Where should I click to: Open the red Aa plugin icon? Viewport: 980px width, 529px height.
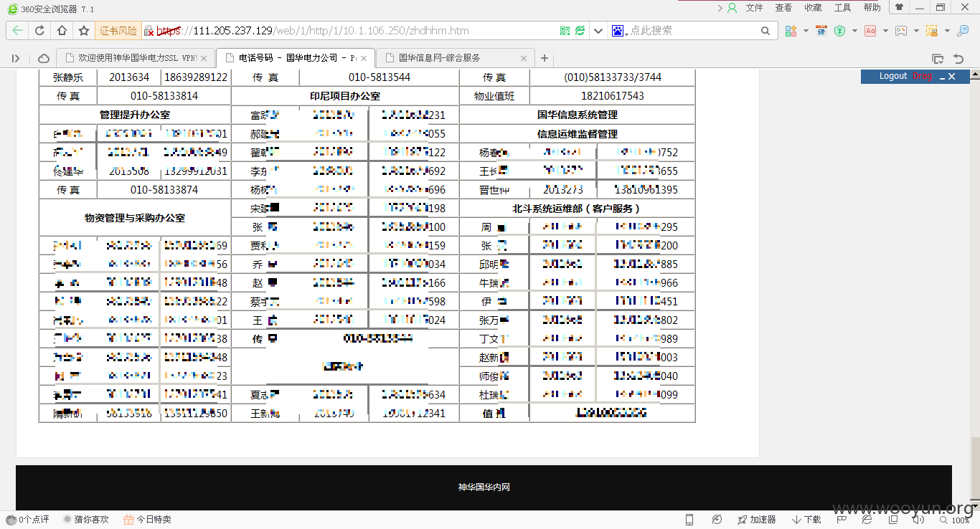(870, 31)
